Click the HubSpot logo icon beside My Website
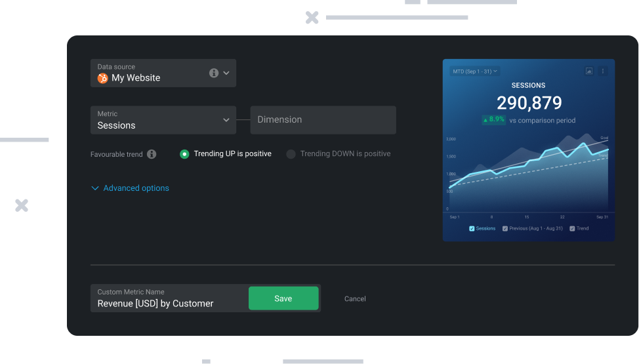This screenshot has height=364, width=639. pyautogui.click(x=102, y=78)
